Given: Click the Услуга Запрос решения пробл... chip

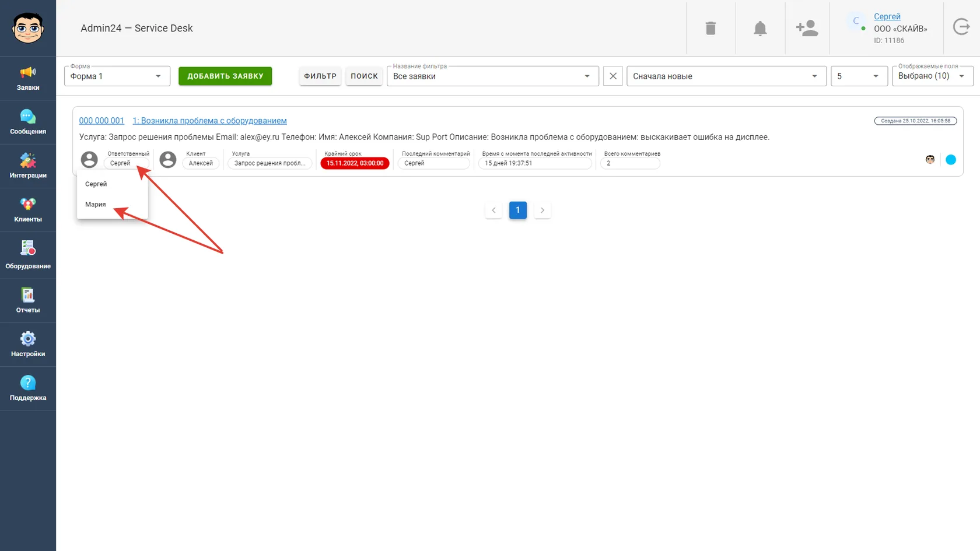Looking at the screenshot, I should tap(270, 163).
